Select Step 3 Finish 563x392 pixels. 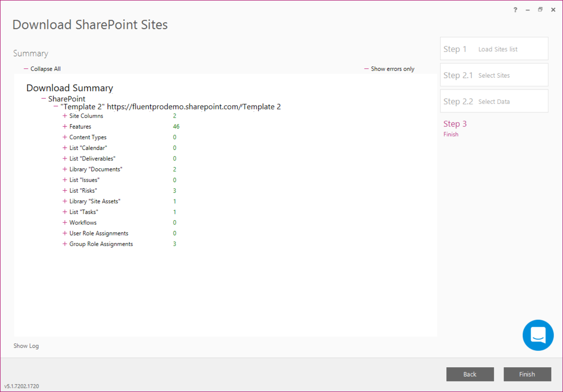click(x=455, y=128)
